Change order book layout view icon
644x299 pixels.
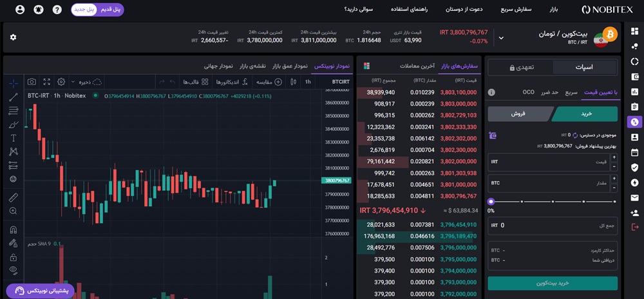[367, 66]
